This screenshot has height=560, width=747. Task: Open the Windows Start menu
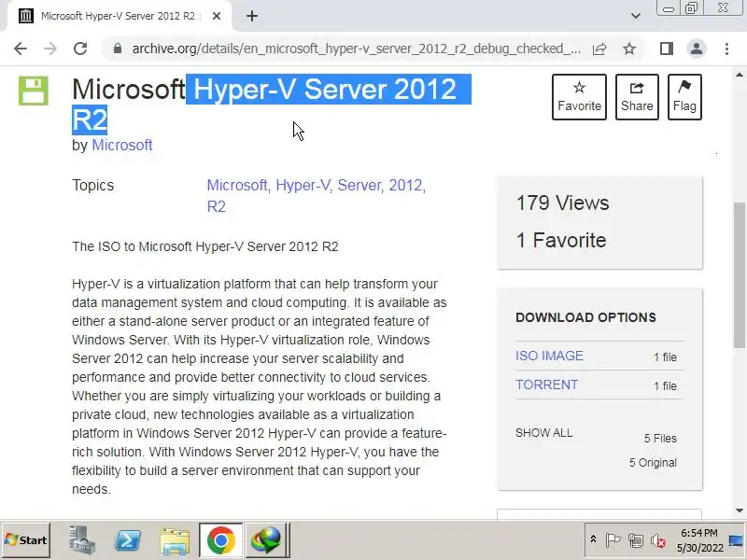[x=26, y=540]
